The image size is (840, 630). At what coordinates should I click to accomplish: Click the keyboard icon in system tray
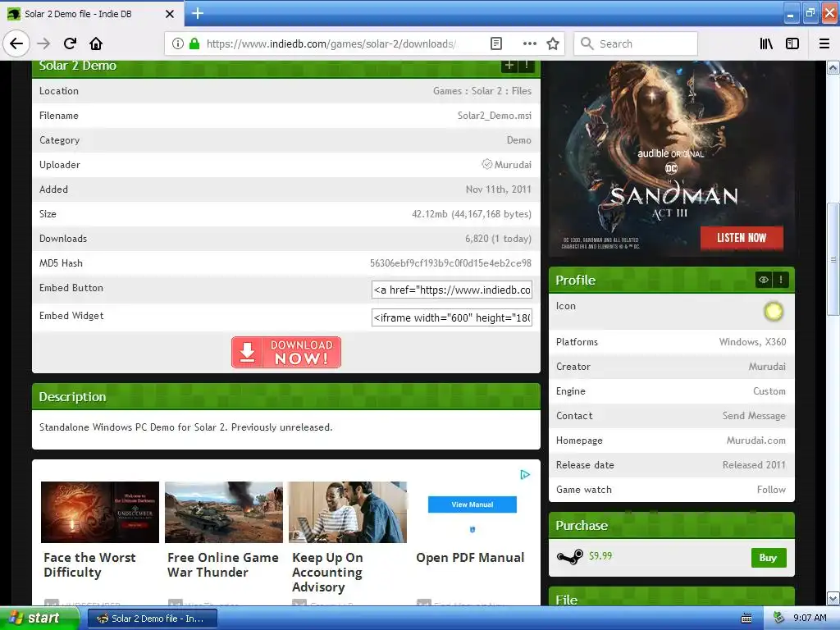[x=746, y=619]
